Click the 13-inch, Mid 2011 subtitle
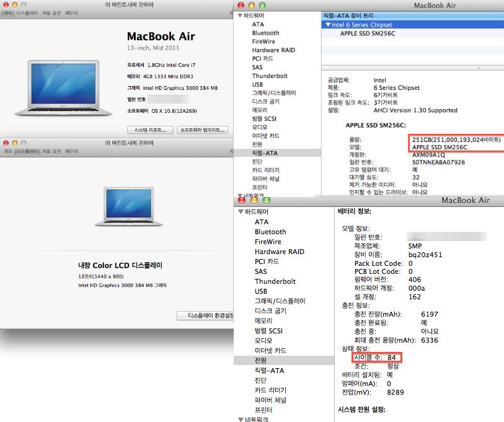504x422 pixels. (153, 48)
